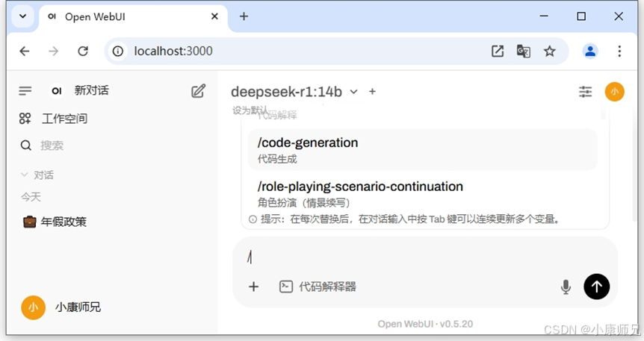Select the /role-playing-scenario-continuation prompt
Viewport: 644px width, 341px height.
click(x=423, y=193)
